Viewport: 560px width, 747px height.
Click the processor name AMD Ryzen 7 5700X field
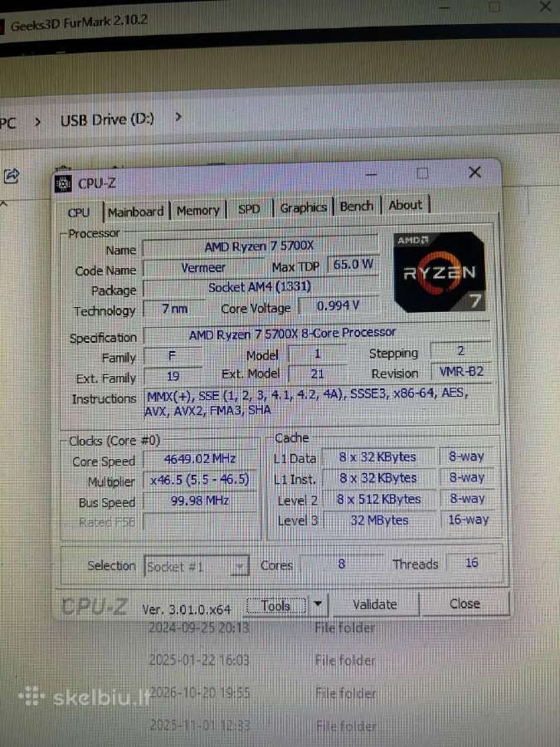pyautogui.click(x=260, y=247)
